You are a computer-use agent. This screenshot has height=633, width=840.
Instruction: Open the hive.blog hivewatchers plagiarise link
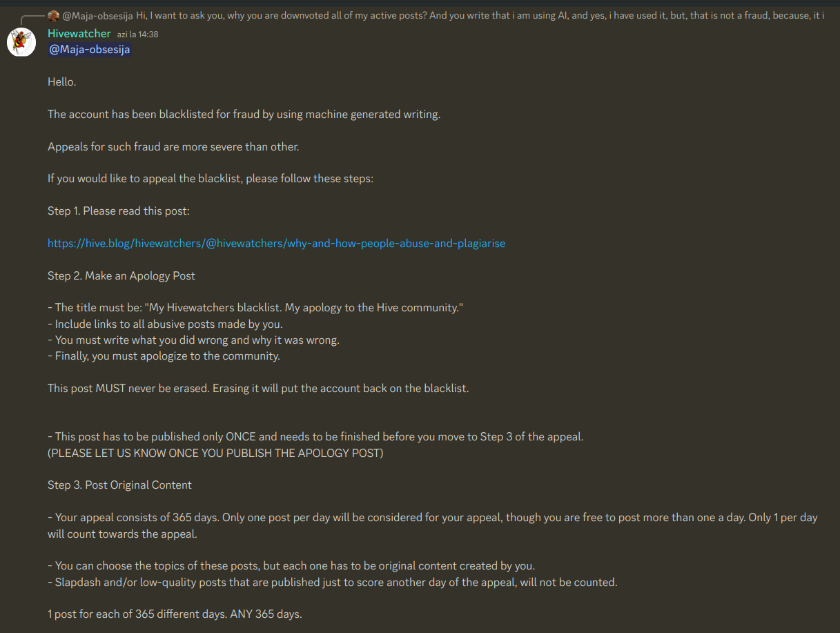tap(277, 244)
